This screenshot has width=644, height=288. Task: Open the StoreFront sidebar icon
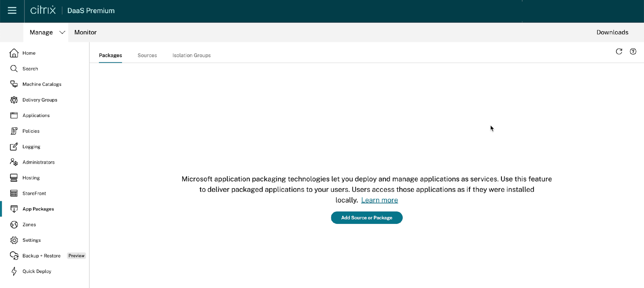14,193
